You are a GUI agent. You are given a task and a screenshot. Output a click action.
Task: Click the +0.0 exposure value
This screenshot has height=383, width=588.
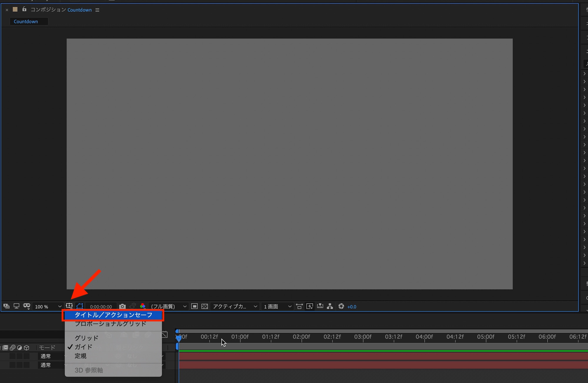pyautogui.click(x=352, y=307)
